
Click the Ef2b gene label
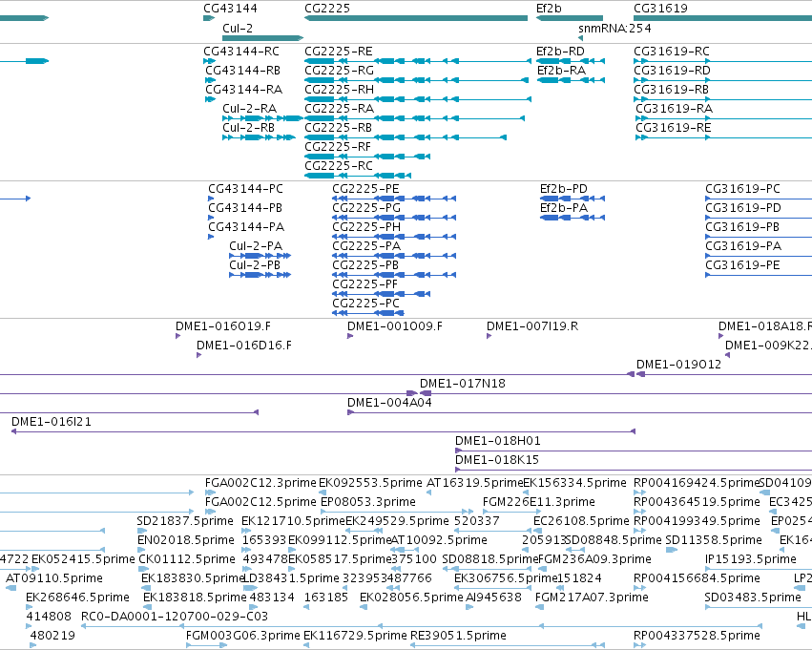click(549, 9)
